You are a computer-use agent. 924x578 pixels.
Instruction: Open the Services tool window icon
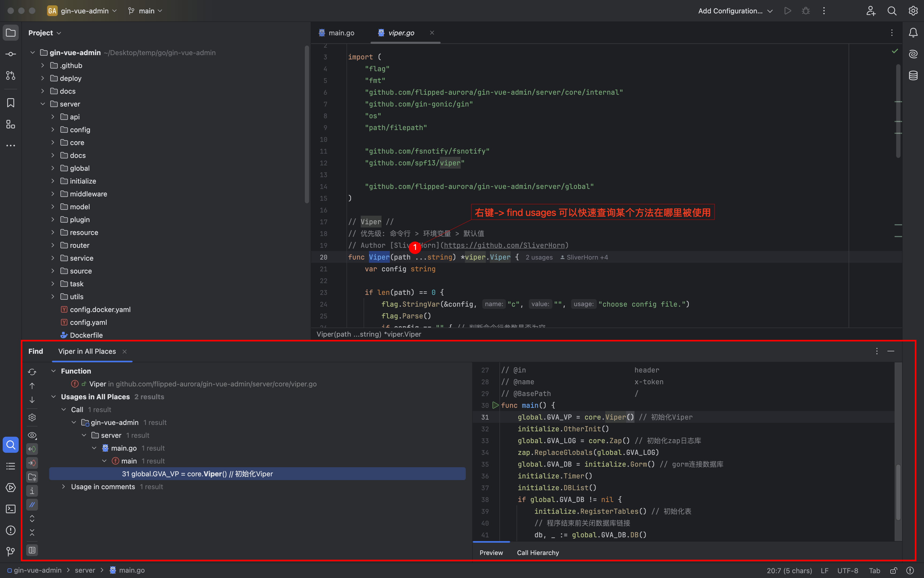pos(11,487)
